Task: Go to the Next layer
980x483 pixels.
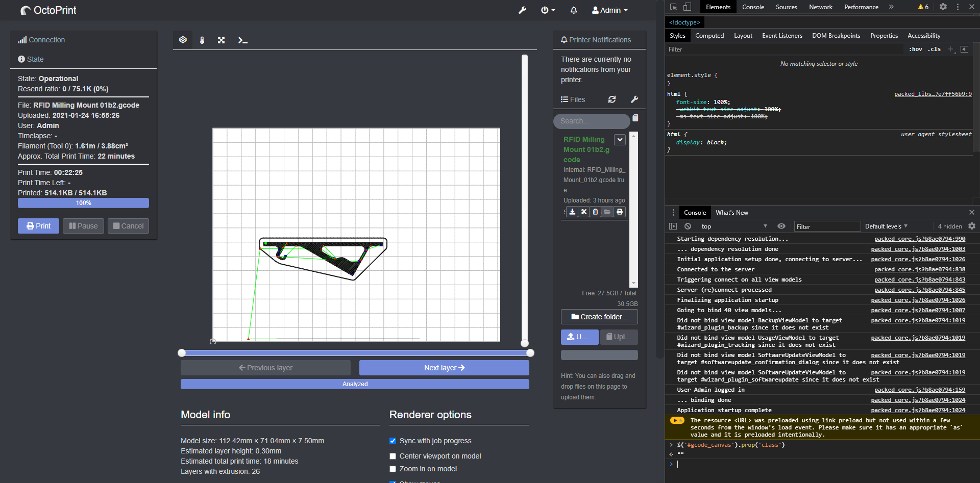Action: pos(444,368)
